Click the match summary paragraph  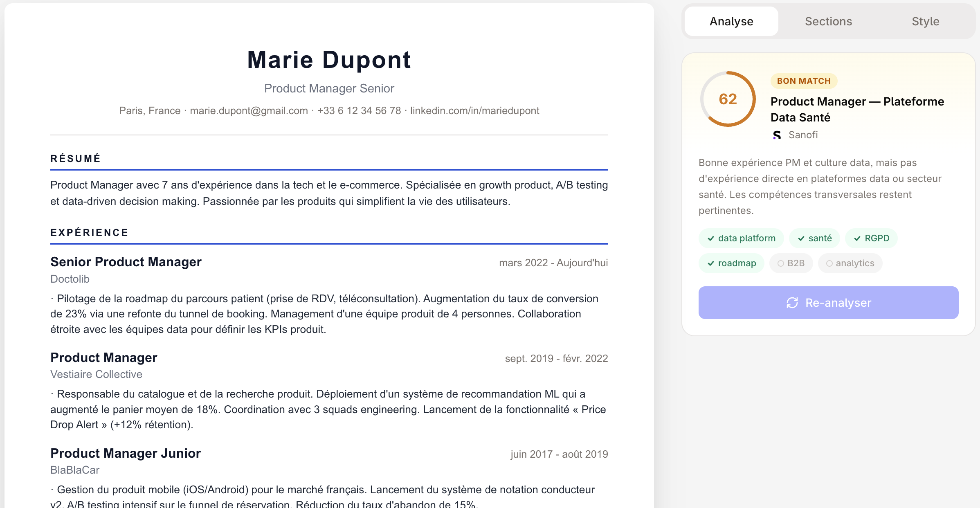820,187
